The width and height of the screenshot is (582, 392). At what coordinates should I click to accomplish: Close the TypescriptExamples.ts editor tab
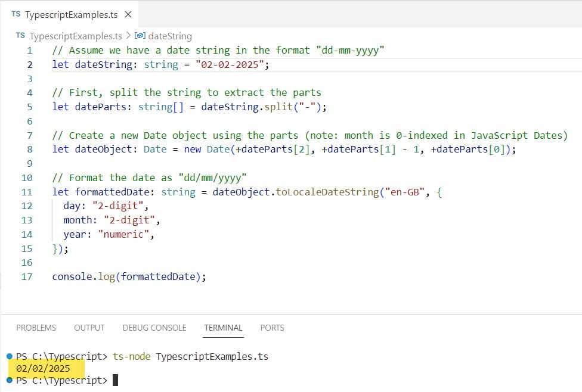128,14
